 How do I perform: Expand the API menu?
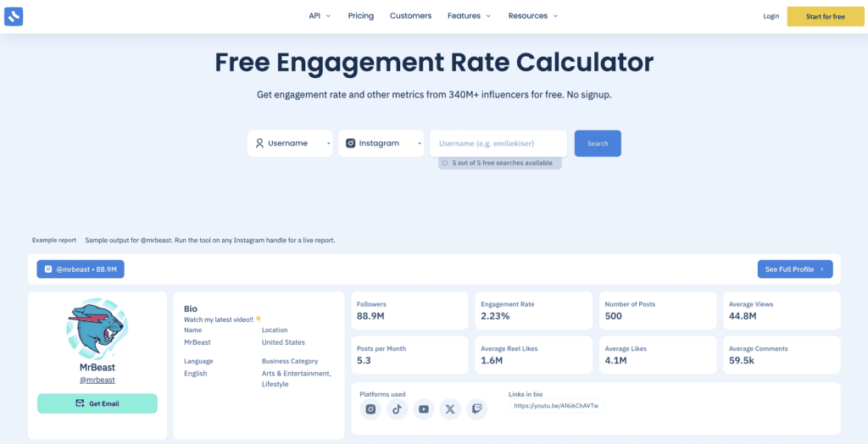point(320,16)
